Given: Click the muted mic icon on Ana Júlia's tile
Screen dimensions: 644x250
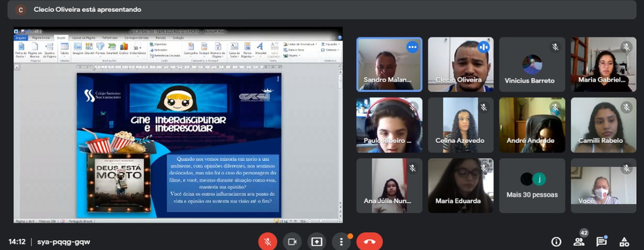Looking at the screenshot, I should (413, 168).
